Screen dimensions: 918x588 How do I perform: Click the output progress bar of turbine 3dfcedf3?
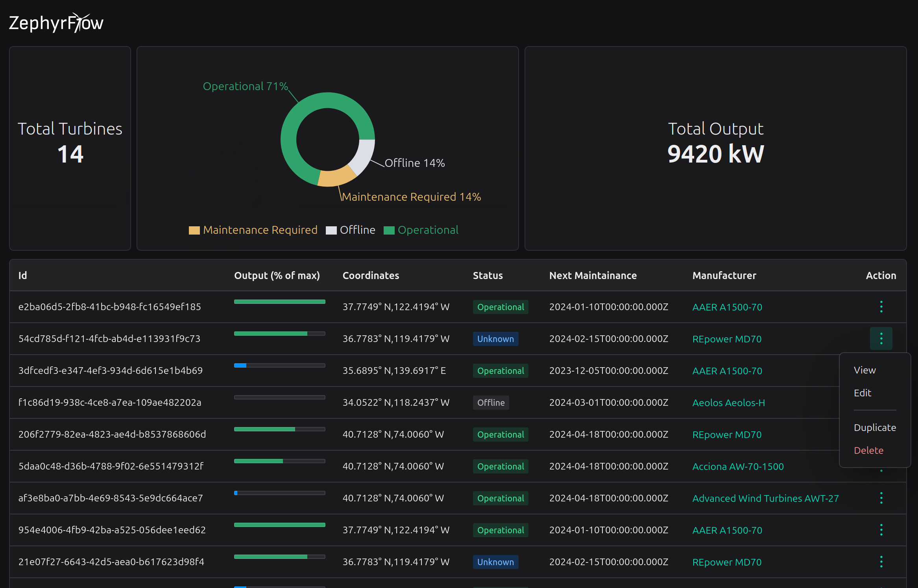[279, 365]
